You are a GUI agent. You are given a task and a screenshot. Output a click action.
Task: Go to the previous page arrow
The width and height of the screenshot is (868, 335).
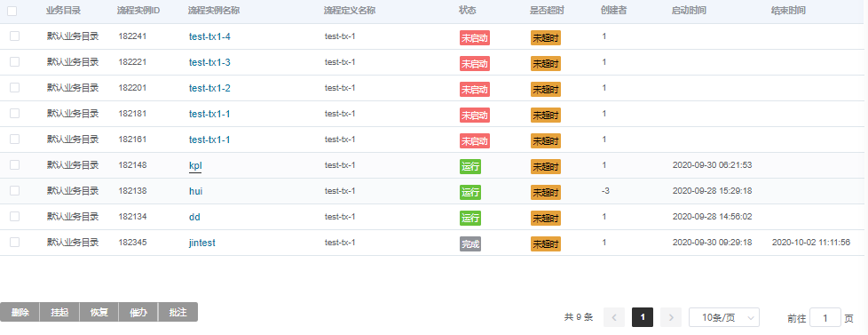tap(614, 317)
